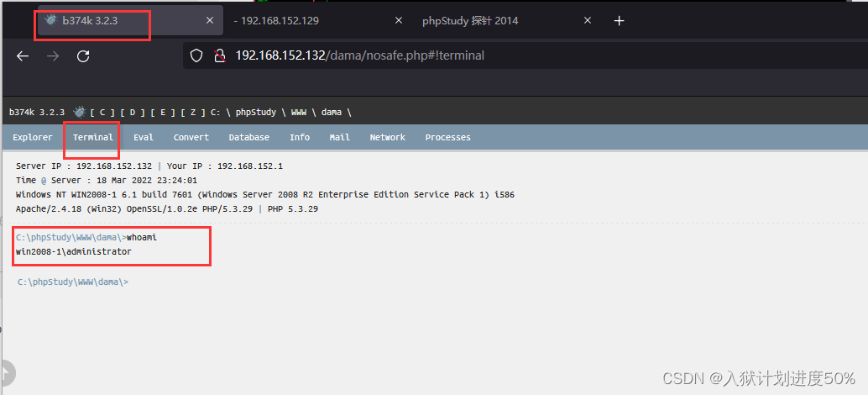868x395 pixels.
Task: Open a new browser tab
Action: 620,20
